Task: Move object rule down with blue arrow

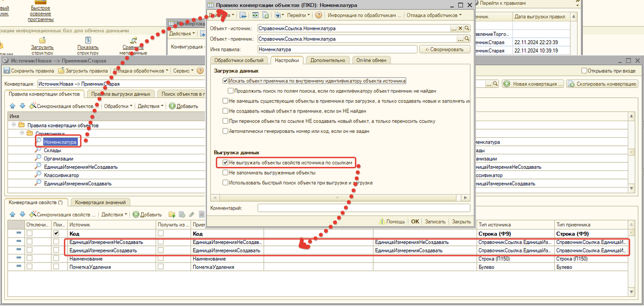Action: (x=23, y=106)
